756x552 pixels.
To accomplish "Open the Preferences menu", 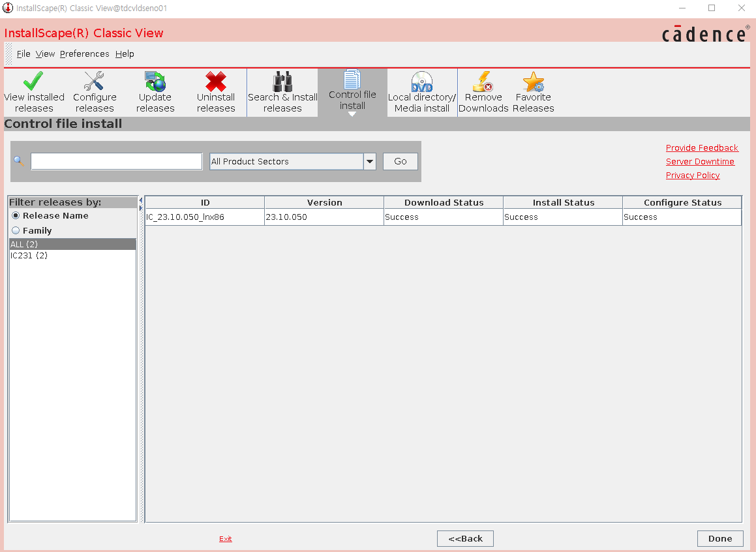I will 85,54.
